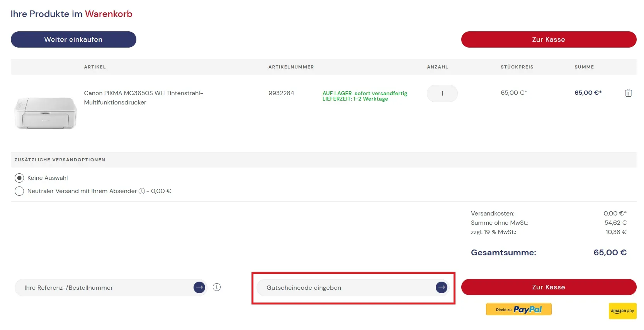Open info icon beside reference number field

(x=217, y=287)
